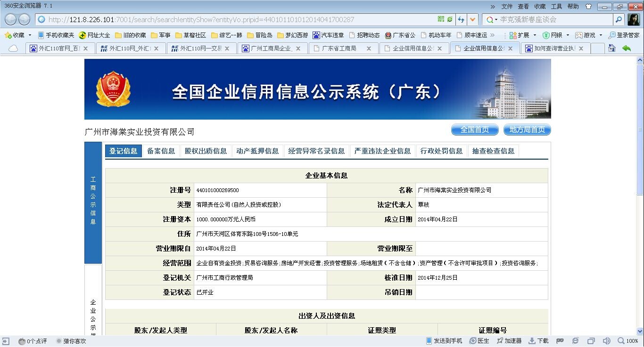Close the 外汇110官网 tab
This screenshot has width=644, height=347.
tap(85, 48)
